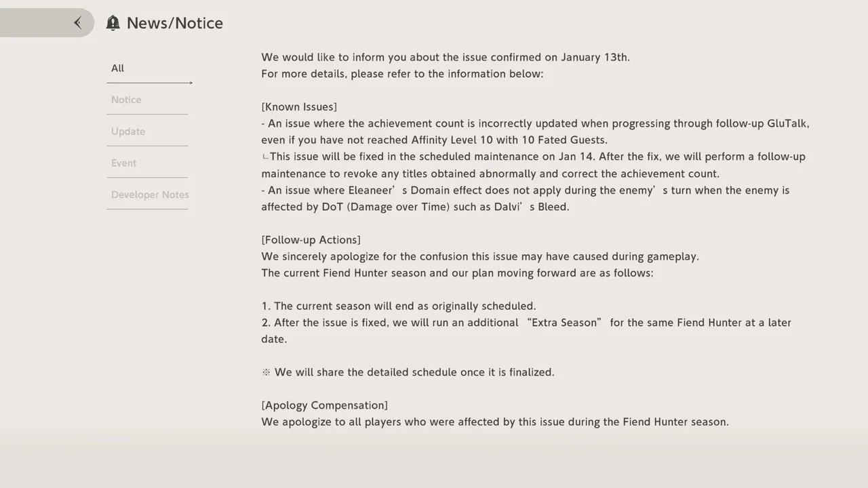Select the All tab

(x=118, y=68)
